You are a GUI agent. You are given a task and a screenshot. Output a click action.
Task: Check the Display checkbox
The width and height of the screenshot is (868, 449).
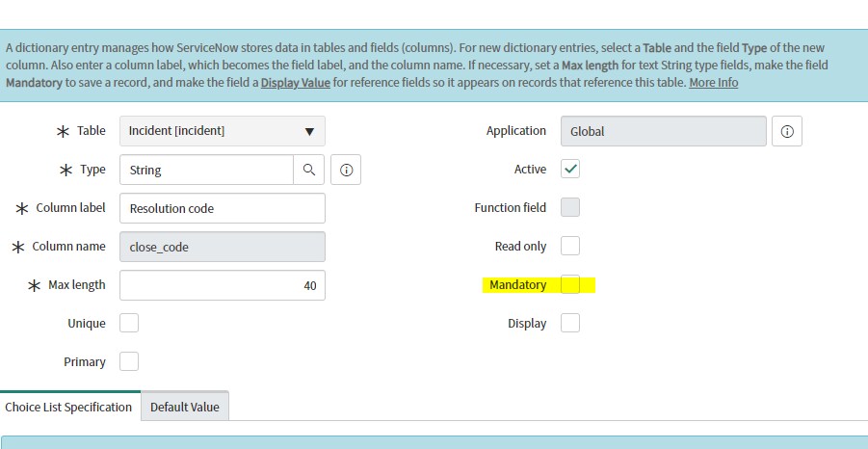(570, 324)
